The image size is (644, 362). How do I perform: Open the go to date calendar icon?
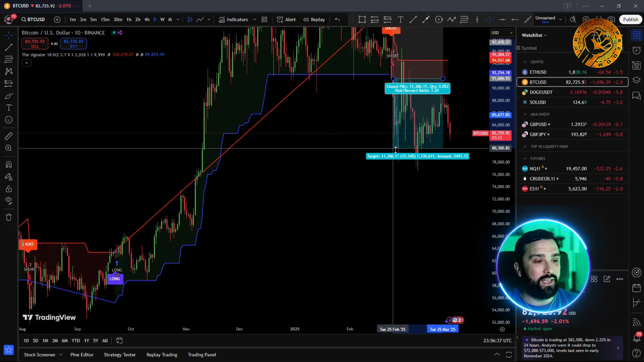pos(119,341)
